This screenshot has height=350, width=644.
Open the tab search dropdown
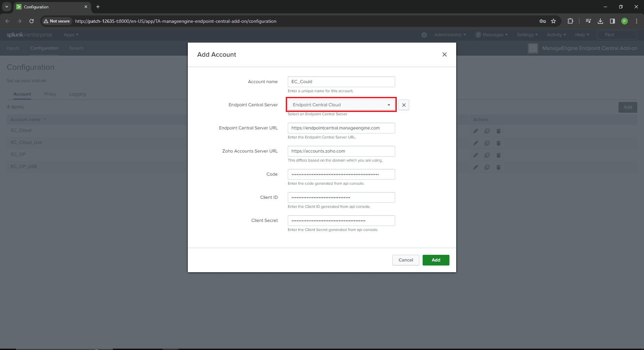(7, 7)
